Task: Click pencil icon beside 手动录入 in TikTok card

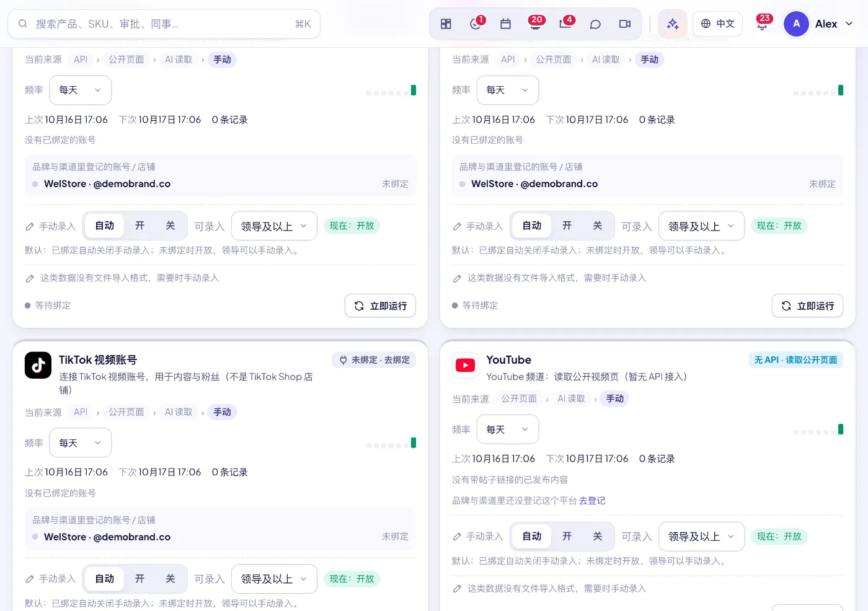Action: (x=30, y=579)
